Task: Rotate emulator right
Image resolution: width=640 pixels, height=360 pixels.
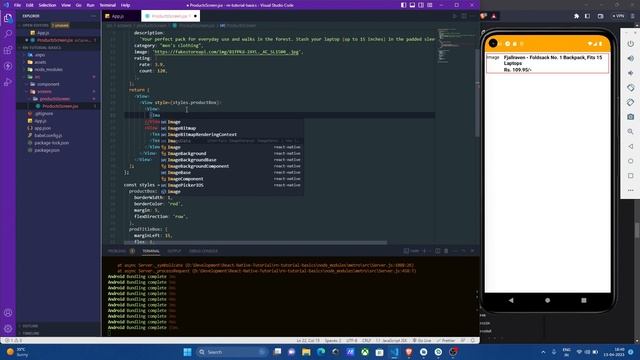Action: pyautogui.click(x=631, y=102)
